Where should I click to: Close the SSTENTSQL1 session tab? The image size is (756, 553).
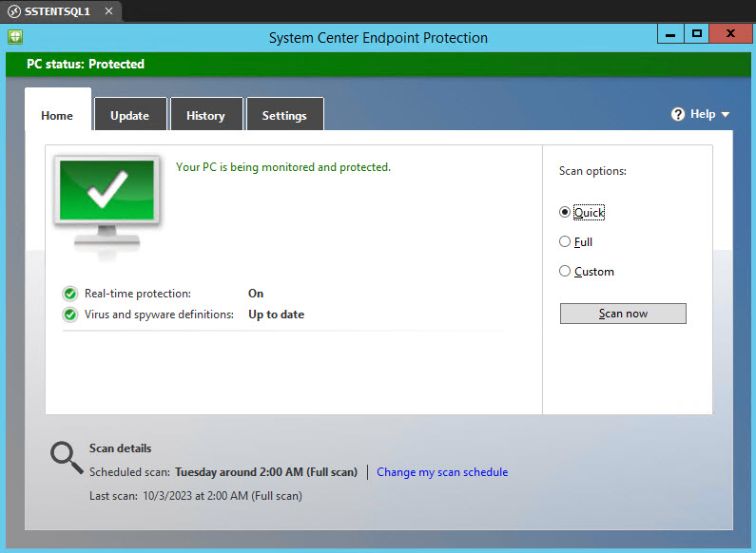point(109,10)
